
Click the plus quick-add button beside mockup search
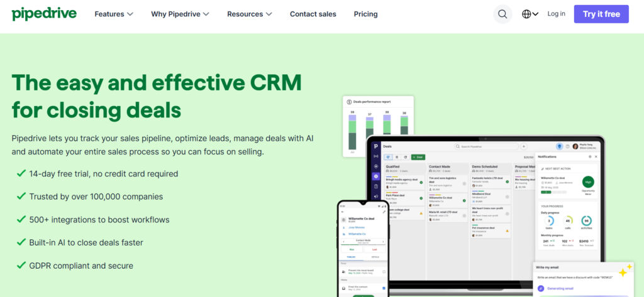(x=524, y=146)
